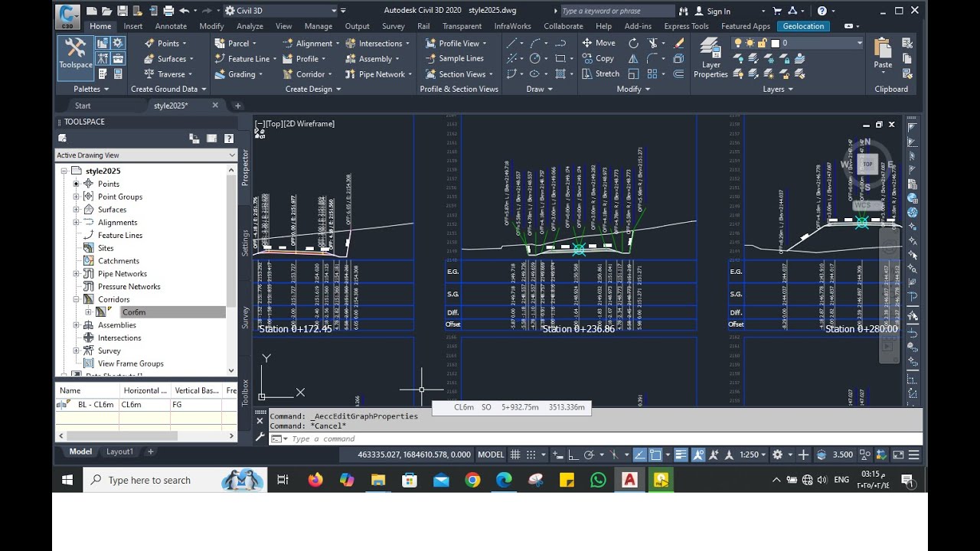The width and height of the screenshot is (980, 551).
Task: Open the Alignment dropdown in ribbon
Action: click(312, 44)
